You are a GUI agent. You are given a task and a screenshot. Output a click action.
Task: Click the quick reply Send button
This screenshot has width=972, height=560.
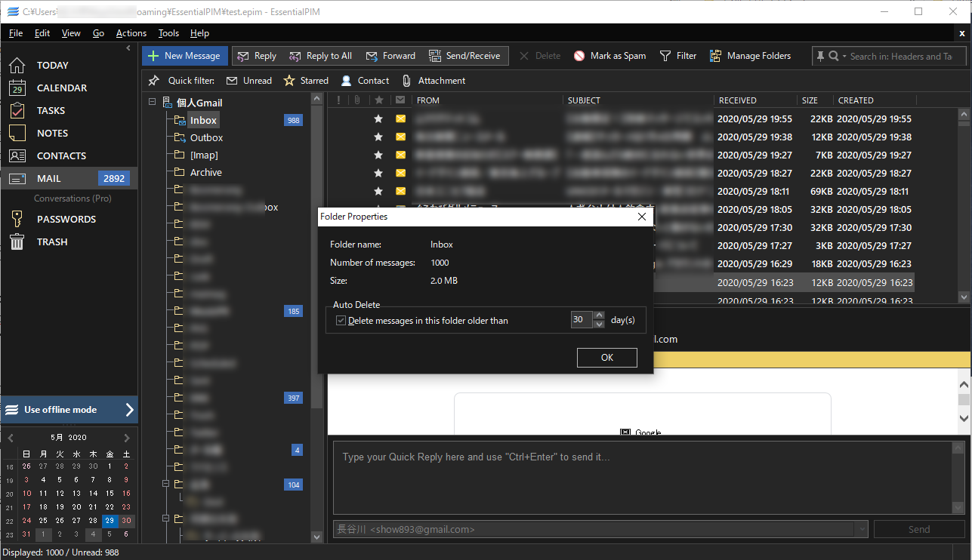(x=919, y=530)
